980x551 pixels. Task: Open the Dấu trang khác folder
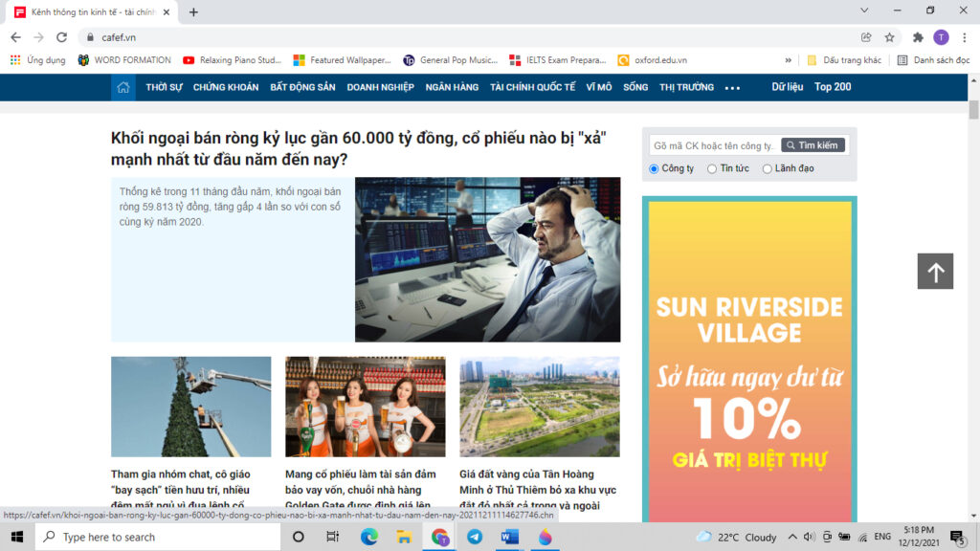click(844, 60)
